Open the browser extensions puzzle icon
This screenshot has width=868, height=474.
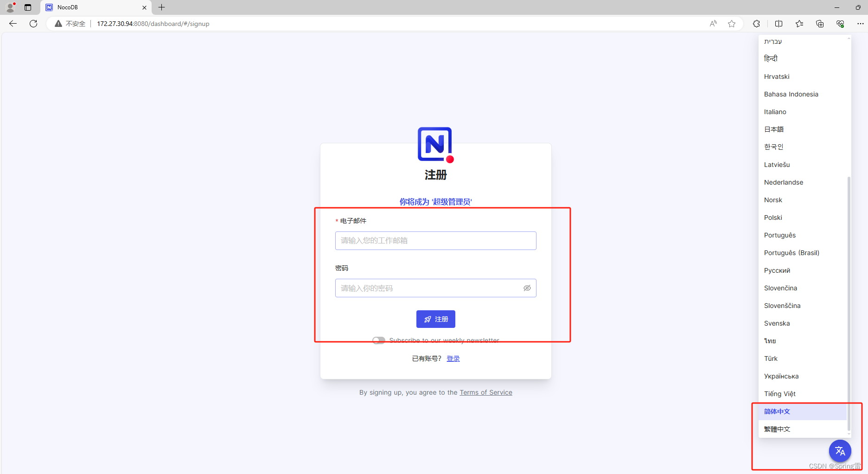[756, 24]
